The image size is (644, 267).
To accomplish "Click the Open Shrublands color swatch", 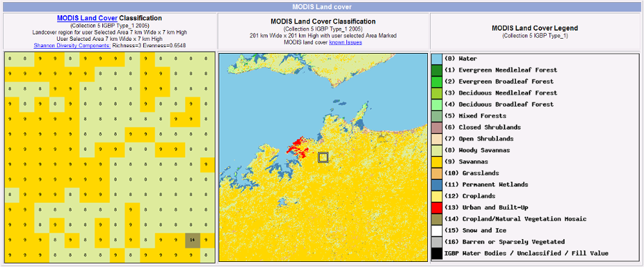I will coord(437,139).
